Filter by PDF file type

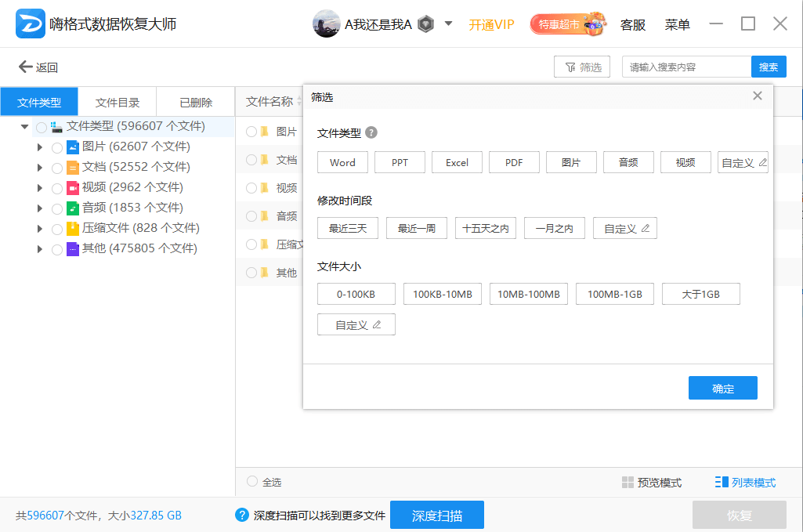(514, 162)
